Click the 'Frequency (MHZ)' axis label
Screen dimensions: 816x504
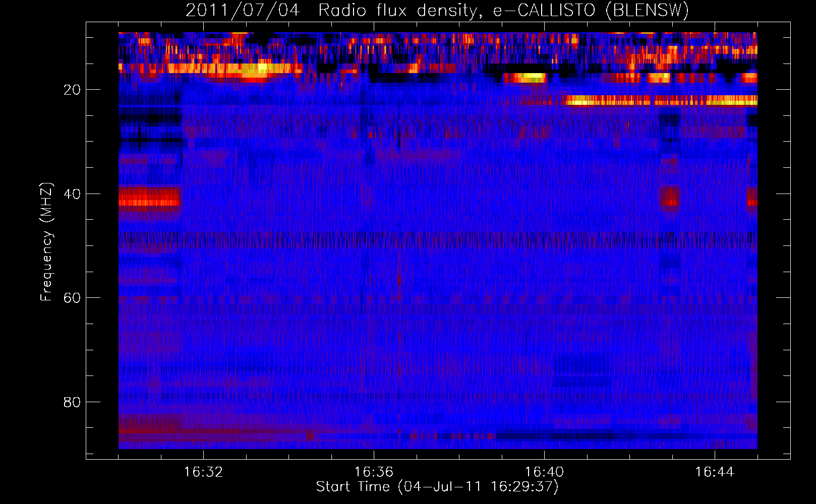tap(46, 242)
